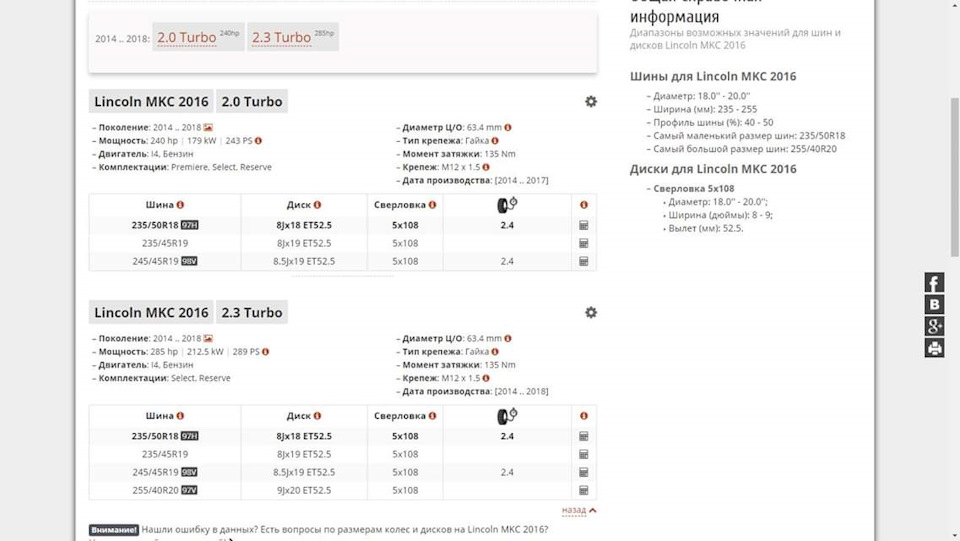
Task: Click 245/45R19 tire in 2.0 Turbo table
Action: pyautogui.click(x=156, y=261)
